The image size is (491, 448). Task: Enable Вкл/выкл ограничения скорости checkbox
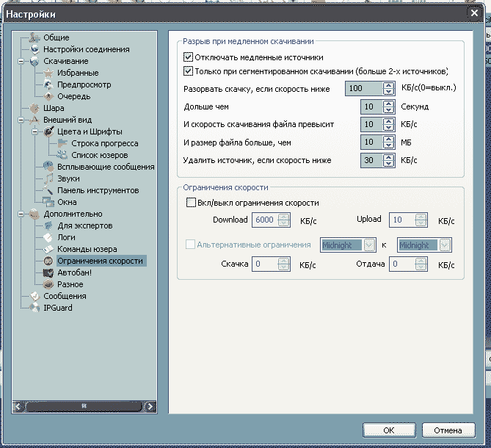pos(192,203)
